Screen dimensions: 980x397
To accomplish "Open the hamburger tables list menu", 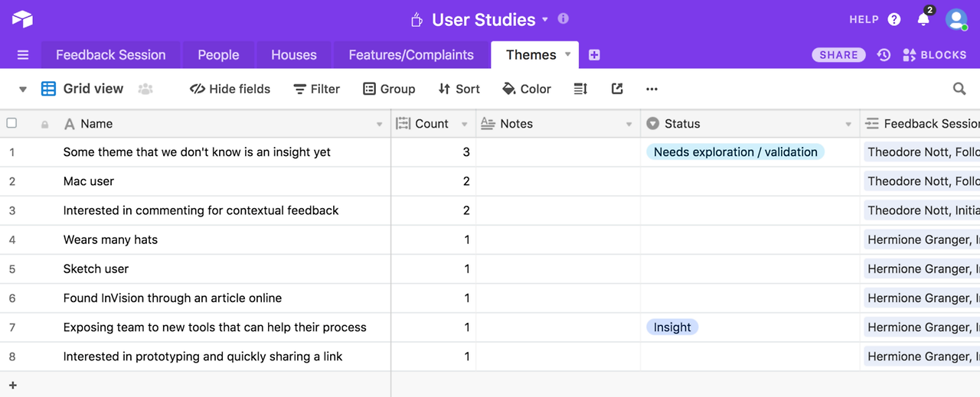I will (23, 55).
